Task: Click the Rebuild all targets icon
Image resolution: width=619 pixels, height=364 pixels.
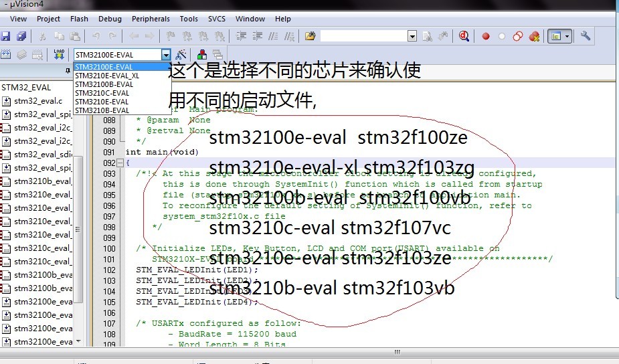Action: pyautogui.click(x=37, y=54)
